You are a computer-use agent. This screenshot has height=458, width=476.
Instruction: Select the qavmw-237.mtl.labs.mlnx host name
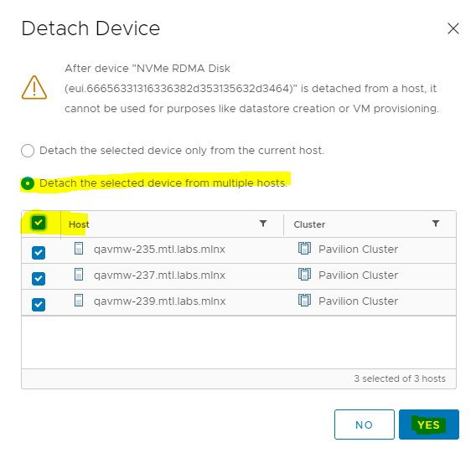pos(159,275)
